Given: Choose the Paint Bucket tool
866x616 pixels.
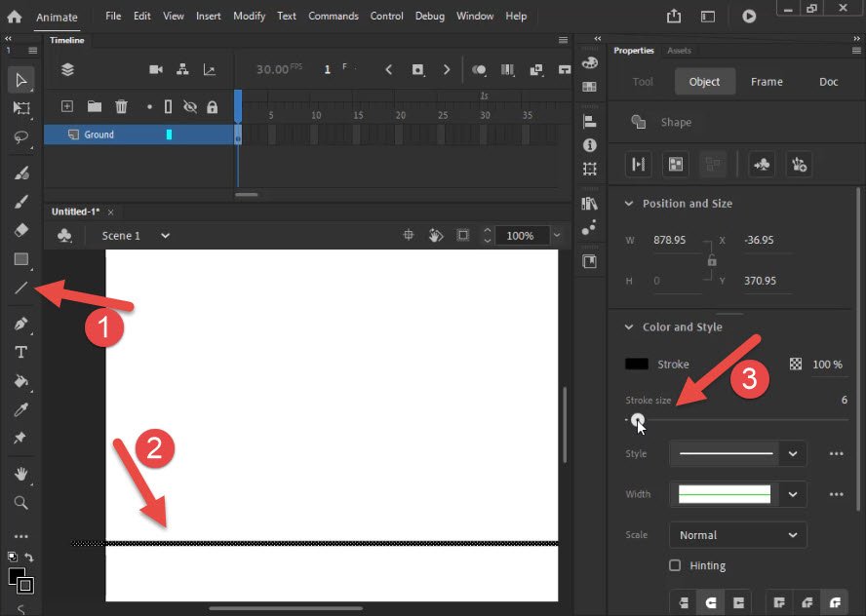Looking at the screenshot, I should tap(21, 381).
